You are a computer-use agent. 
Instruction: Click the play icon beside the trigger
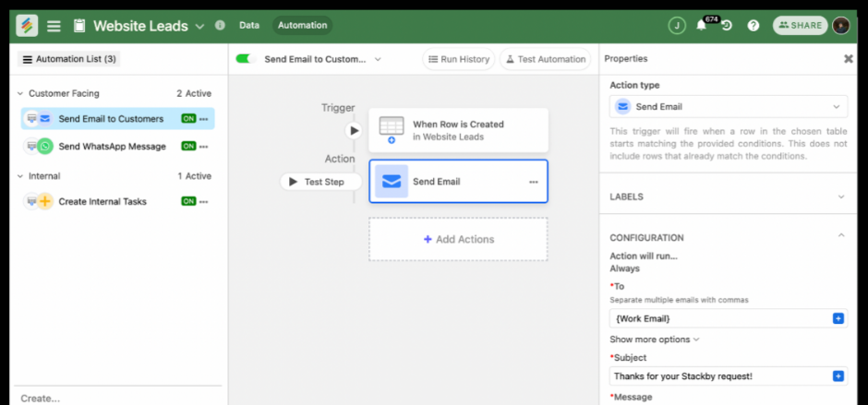click(353, 131)
